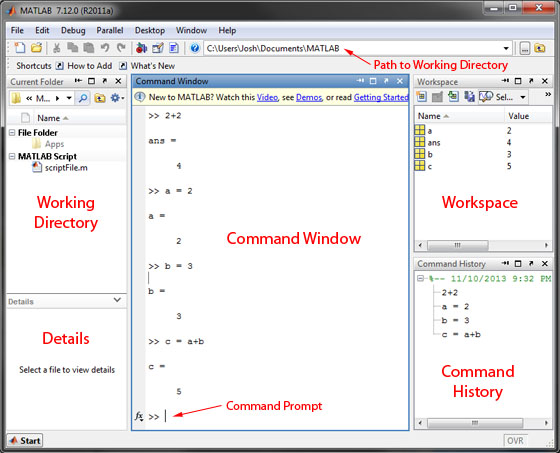This screenshot has height=453, width=560.
Task: Click the fx function browser icon
Action: coord(139,417)
